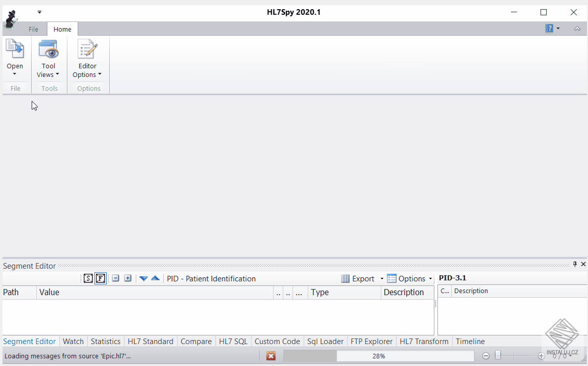Open the Statistics tab
Image resolution: width=588 pixels, height=366 pixels.
point(105,341)
